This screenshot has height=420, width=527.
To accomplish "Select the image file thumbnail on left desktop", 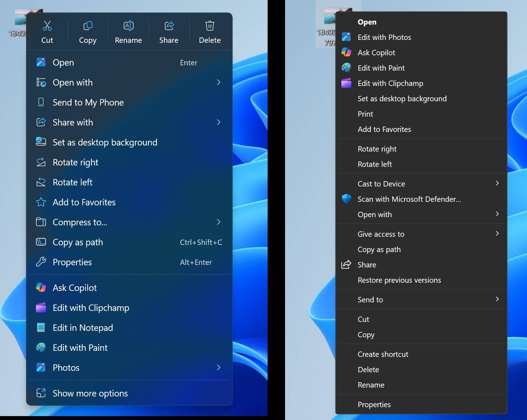I will [21, 17].
